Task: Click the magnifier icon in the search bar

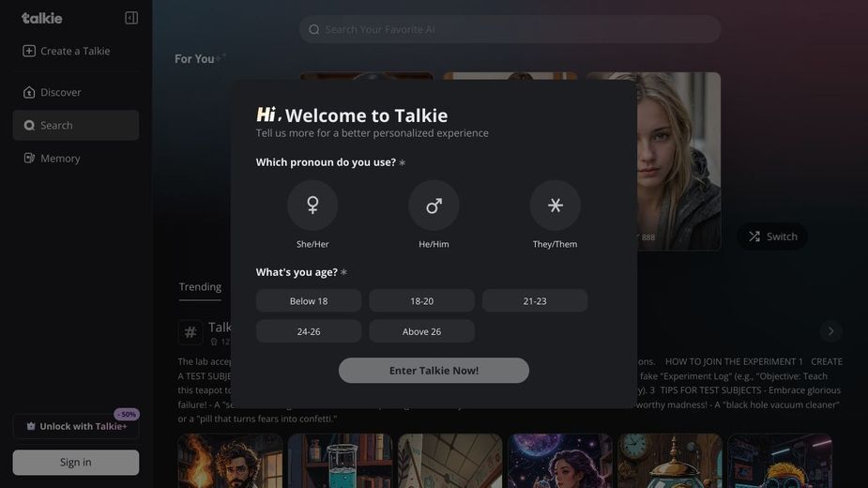Action: pos(313,29)
